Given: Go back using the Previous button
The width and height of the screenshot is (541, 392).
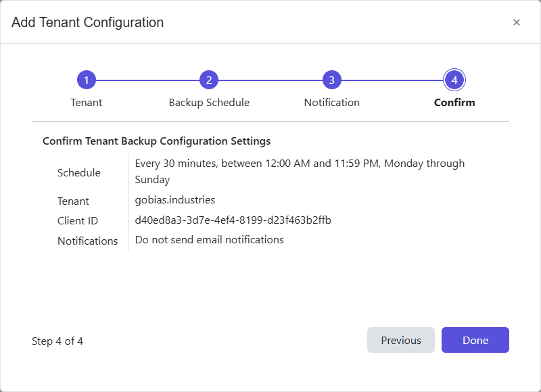Looking at the screenshot, I should click(401, 340).
